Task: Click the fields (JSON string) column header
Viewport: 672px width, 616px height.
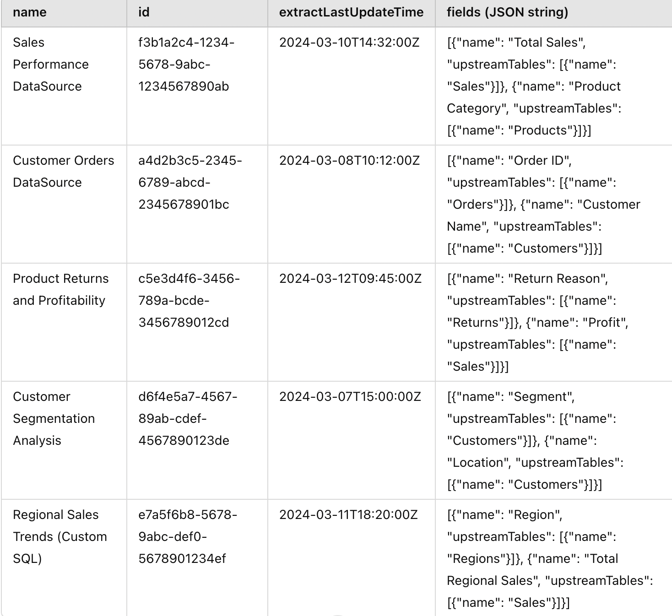Action: [507, 12]
